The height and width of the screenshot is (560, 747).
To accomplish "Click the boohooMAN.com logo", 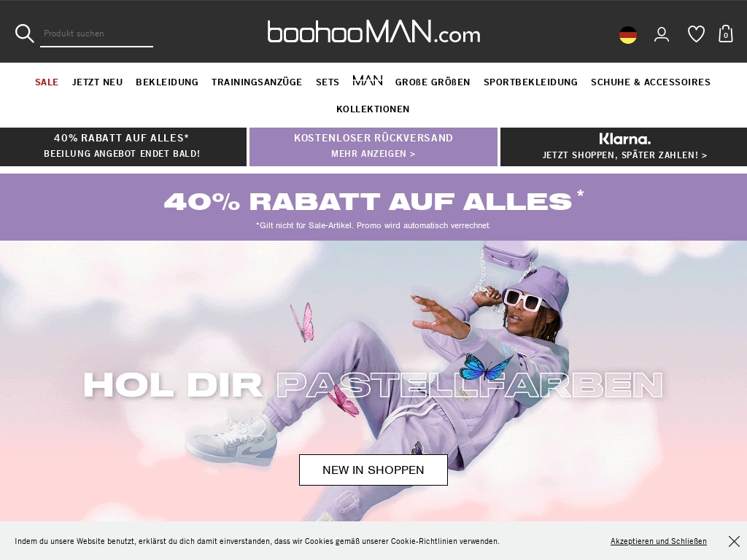I will 373,31.
